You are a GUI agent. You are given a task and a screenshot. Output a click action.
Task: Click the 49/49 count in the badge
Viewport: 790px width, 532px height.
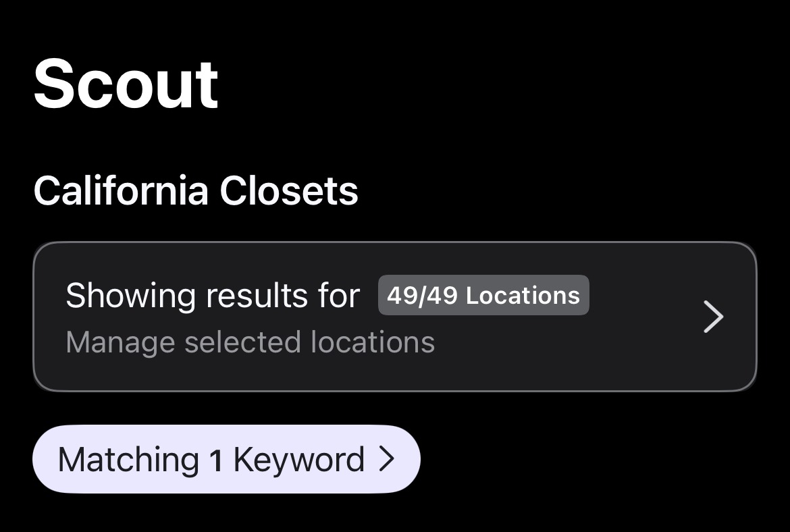pos(422,296)
